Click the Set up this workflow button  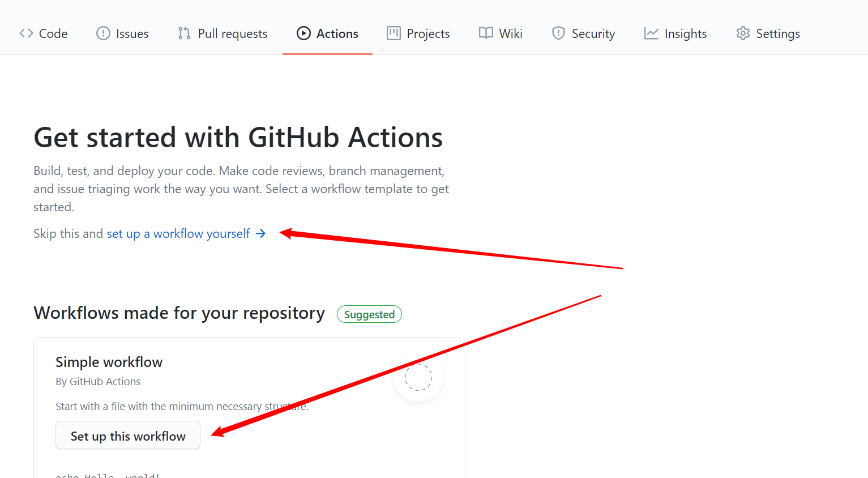pos(127,435)
